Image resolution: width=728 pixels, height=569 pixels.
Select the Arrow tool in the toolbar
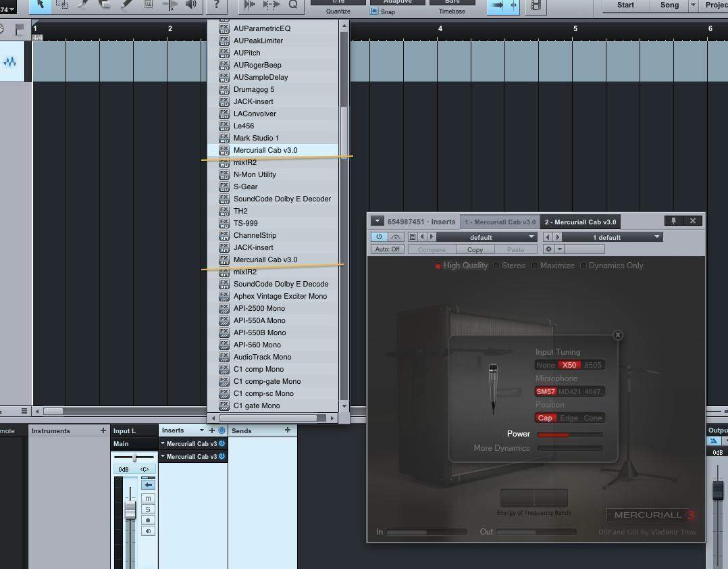click(41, 4)
